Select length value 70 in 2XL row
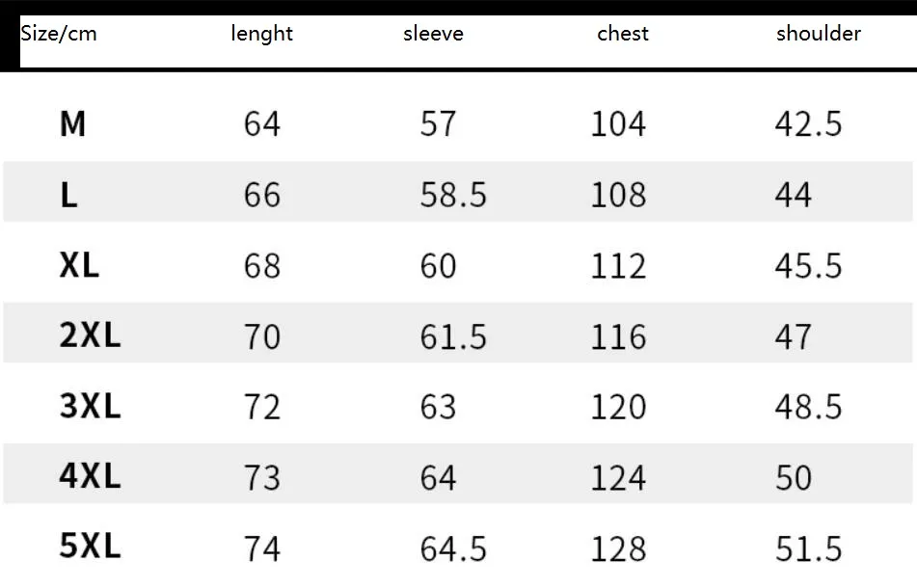Screen dimensions: 917x588 point(261,337)
